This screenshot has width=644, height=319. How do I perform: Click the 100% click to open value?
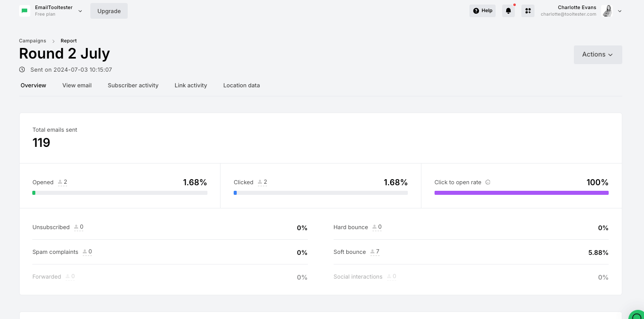(598, 182)
